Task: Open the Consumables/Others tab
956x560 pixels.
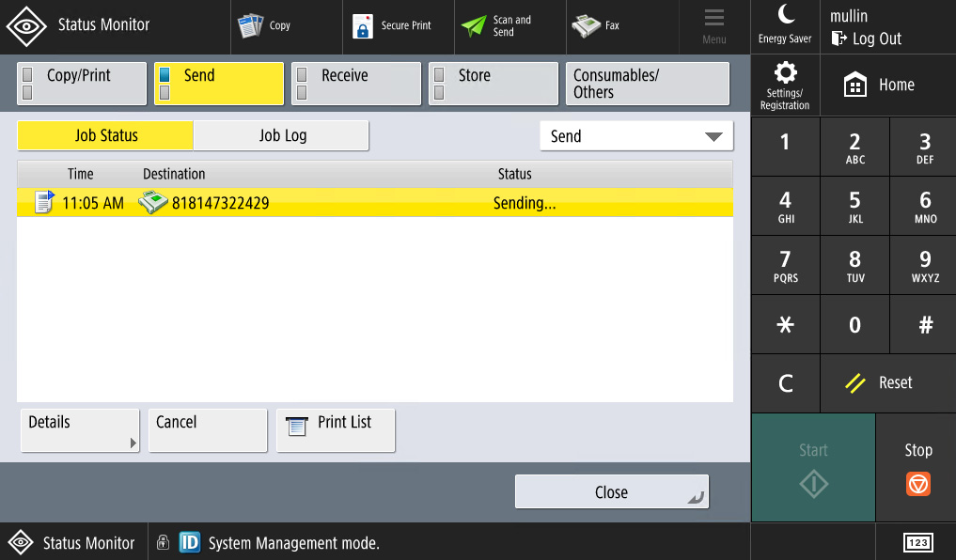Action: point(648,84)
